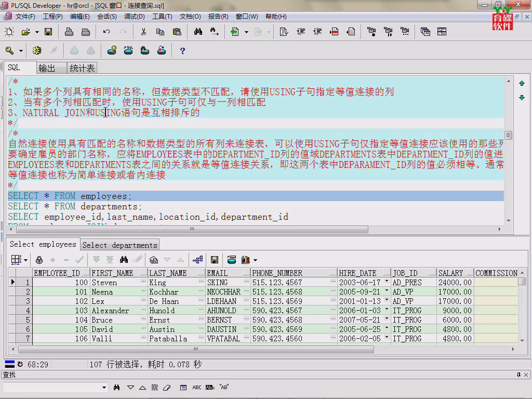Open date picker for HIRE_DATE 2005-09-21
The image size is (532, 399).
[387, 291]
